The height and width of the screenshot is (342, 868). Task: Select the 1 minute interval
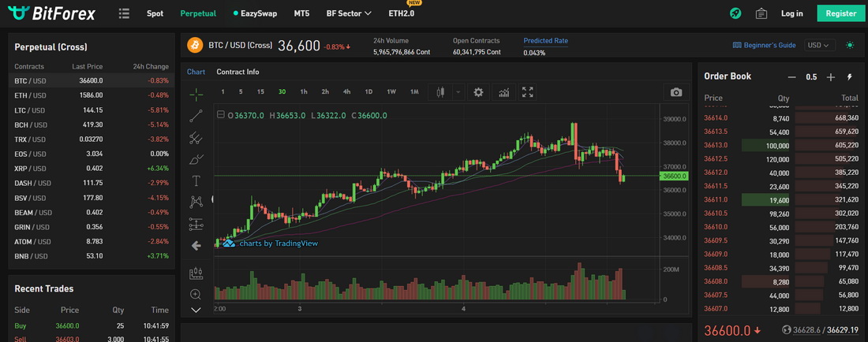pos(223,91)
